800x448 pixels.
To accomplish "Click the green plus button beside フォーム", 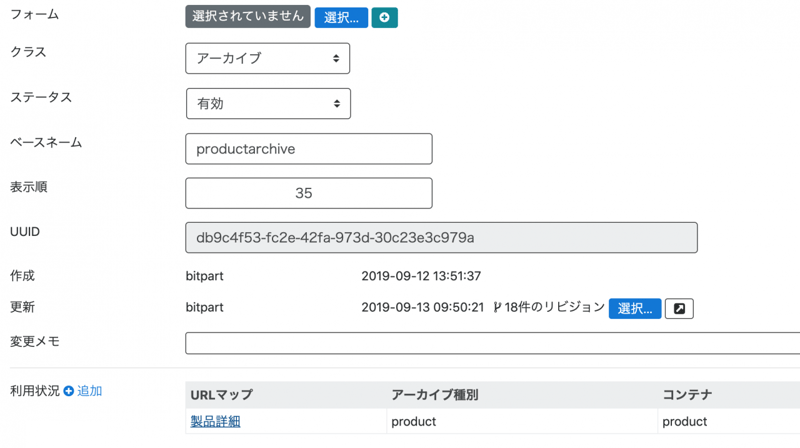I will pos(385,18).
